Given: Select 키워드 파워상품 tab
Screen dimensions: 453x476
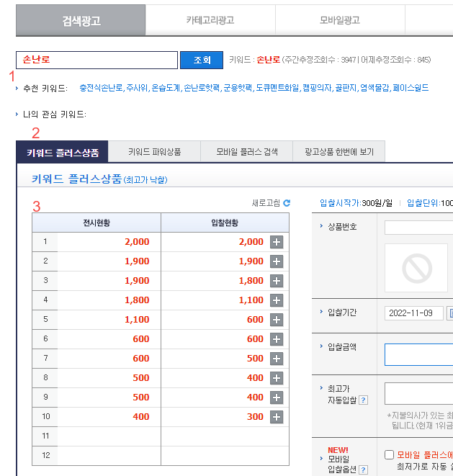Looking at the screenshot, I should (x=154, y=152).
